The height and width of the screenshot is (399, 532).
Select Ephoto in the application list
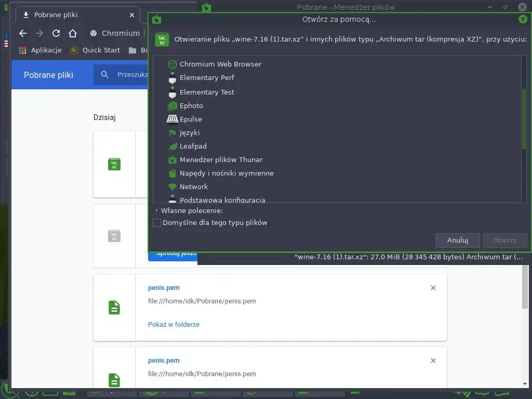191,106
